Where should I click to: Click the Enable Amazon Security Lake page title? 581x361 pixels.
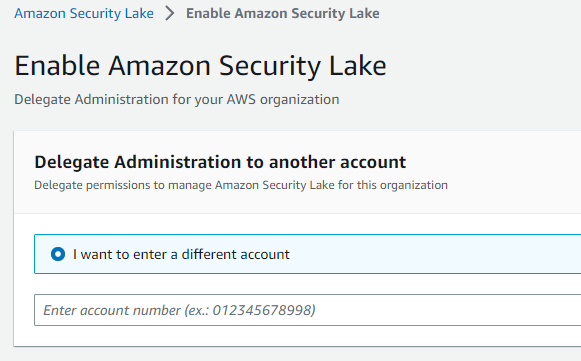point(200,66)
